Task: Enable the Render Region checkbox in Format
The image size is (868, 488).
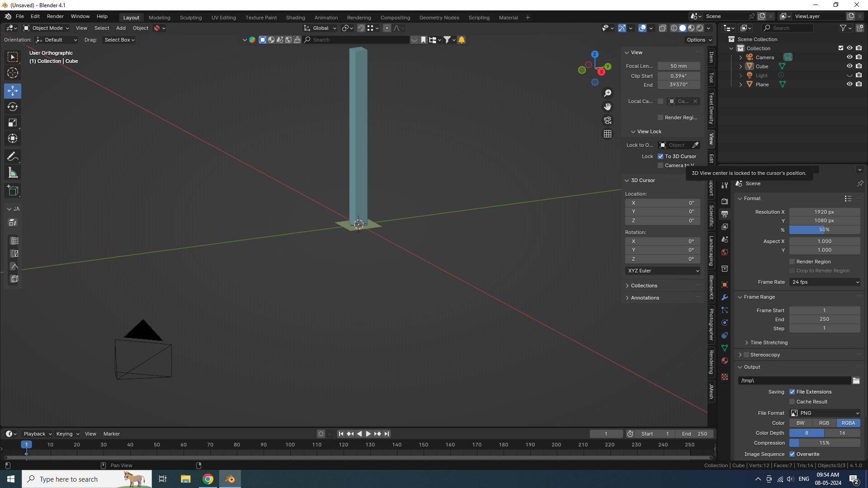Action: pos(792,262)
